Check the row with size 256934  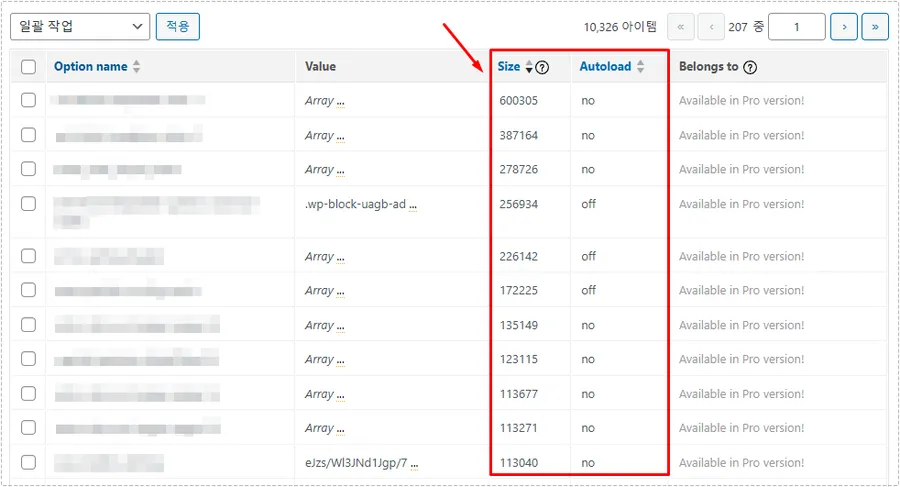point(28,203)
